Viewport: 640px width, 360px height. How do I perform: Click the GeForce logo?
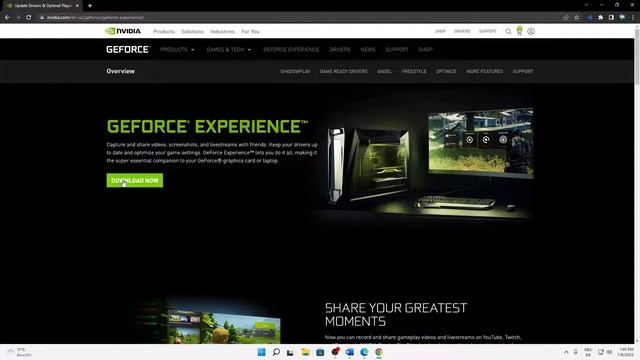128,49
